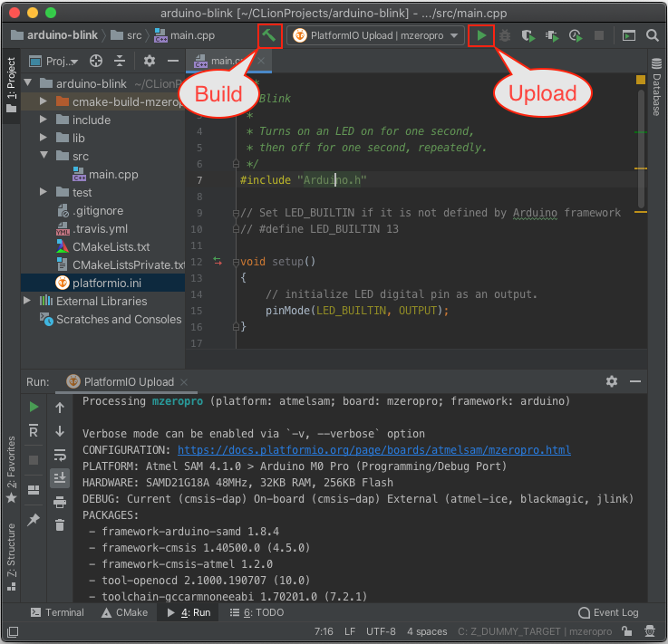Click the gutter arrows icon beside void setup
The image size is (668, 644).
pyautogui.click(x=218, y=262)
